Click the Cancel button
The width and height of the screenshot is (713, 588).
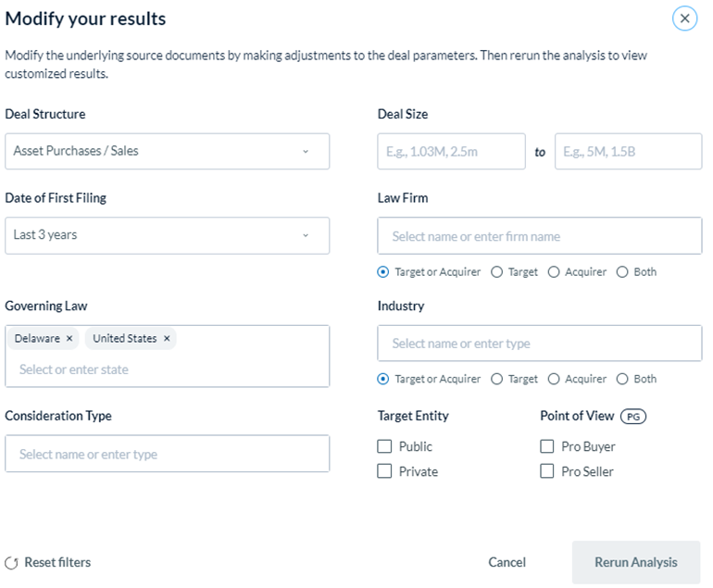pyautogui.click(x=507, y=562)
